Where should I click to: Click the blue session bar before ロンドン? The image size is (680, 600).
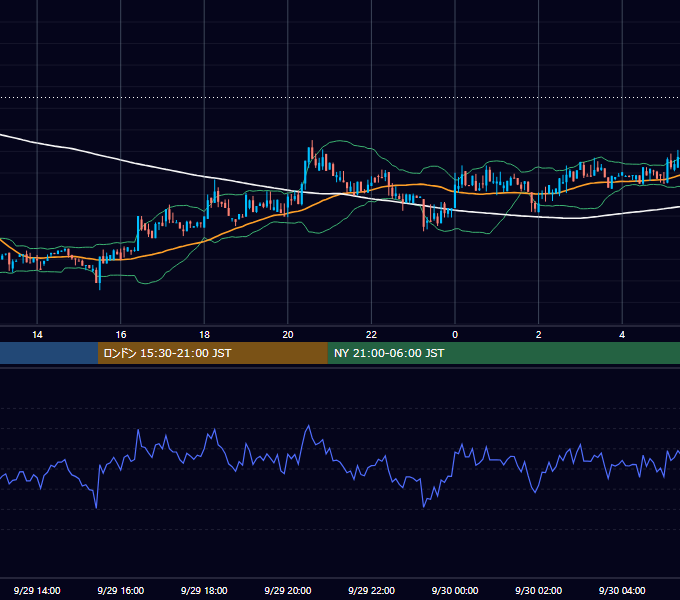pyautogui.click(x=49, y=353)
